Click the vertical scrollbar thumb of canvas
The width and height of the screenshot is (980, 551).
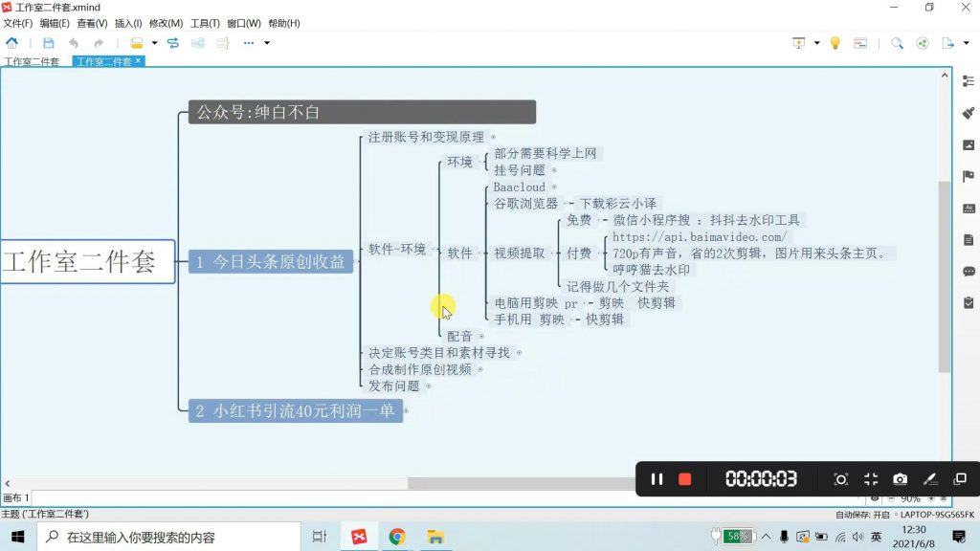[x=944, y=276]
